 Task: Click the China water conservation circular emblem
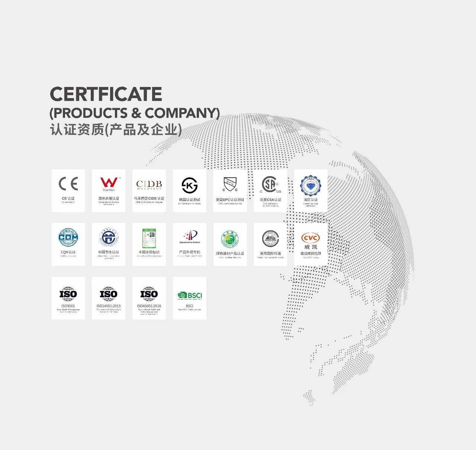[109, 238]
